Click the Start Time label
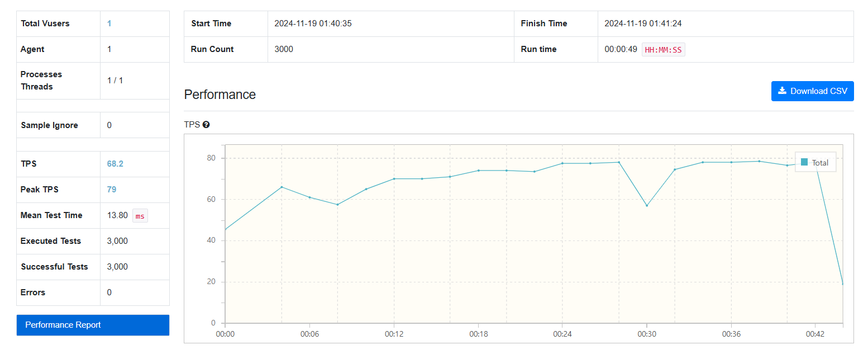Image resolution: width=868 pixels, height=354 pixels. click(x=211, y=23)
